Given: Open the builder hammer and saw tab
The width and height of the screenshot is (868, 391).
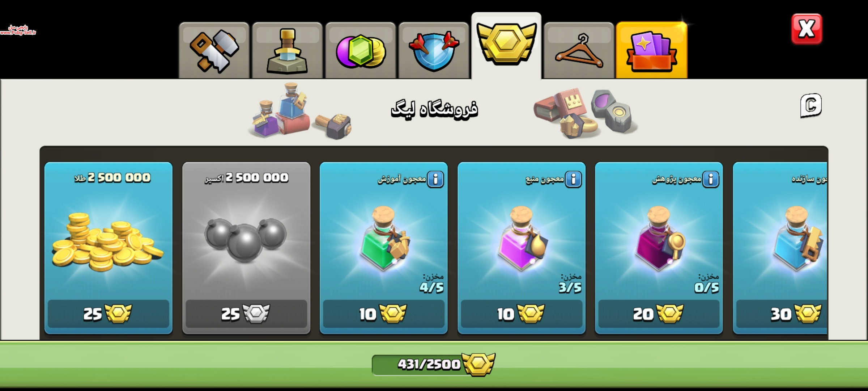Looking at the screenshot, I should [x=214, y=51].
